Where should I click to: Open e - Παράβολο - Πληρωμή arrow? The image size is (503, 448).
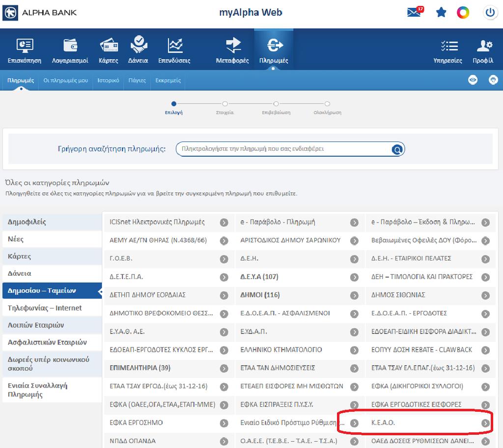(x=354, y=223)
